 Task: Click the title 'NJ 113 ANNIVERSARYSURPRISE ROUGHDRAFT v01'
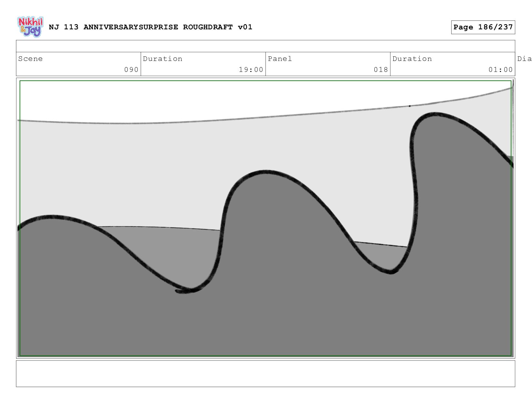coord(151,27)
